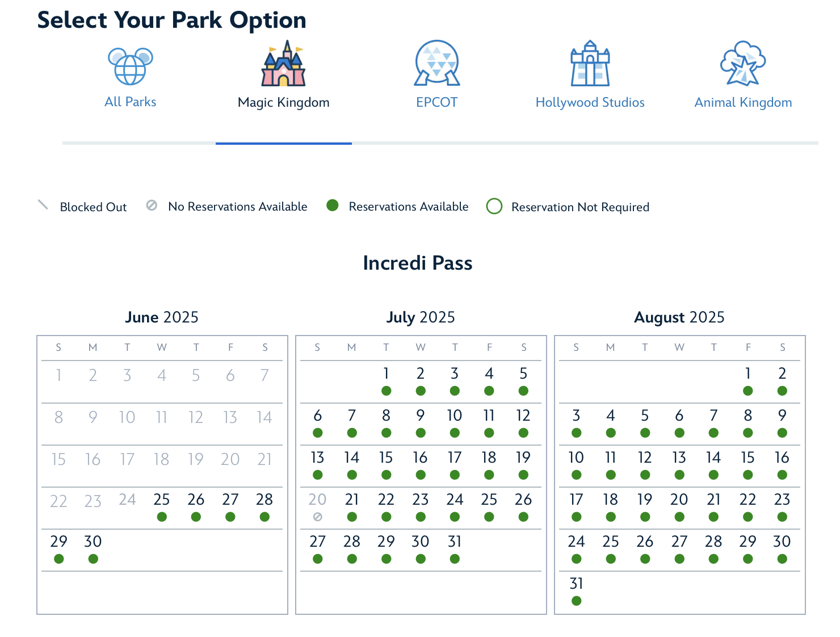The image size is (840, 637).
Task: Click the Reservations Available green dot in legend
Action: pyautogui.click(x=333, y=205)
